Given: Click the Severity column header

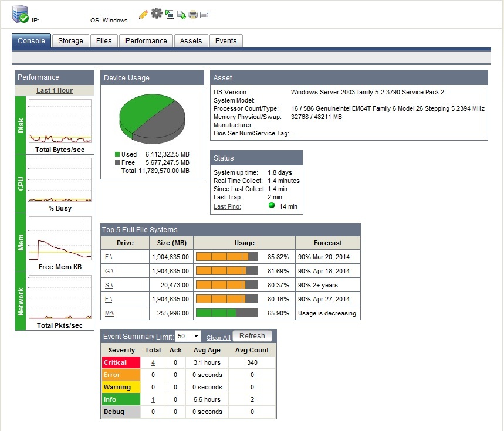Looking at the screenshot, I should tap(121, 350).
